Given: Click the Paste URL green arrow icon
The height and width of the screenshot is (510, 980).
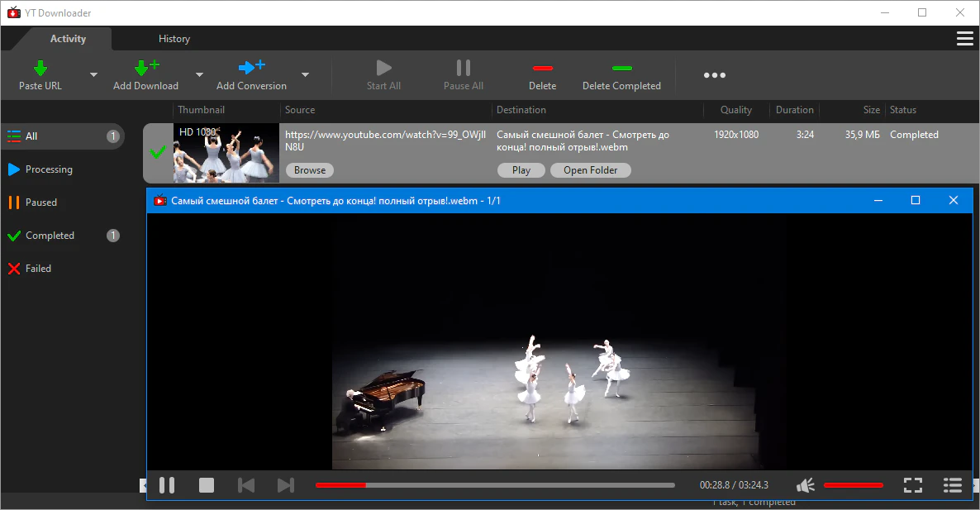Looking at the screenshot, I should (x=40, y=68).
